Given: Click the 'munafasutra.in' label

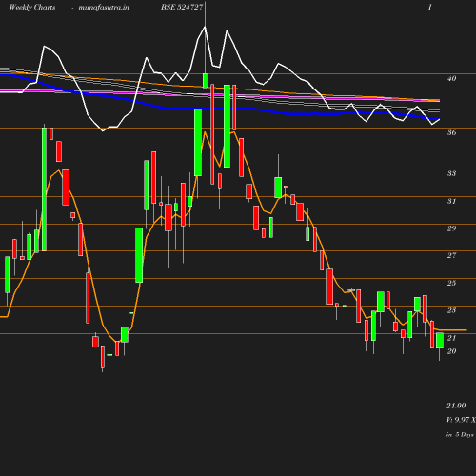Looking at the screenshot, I should point(104,7).
